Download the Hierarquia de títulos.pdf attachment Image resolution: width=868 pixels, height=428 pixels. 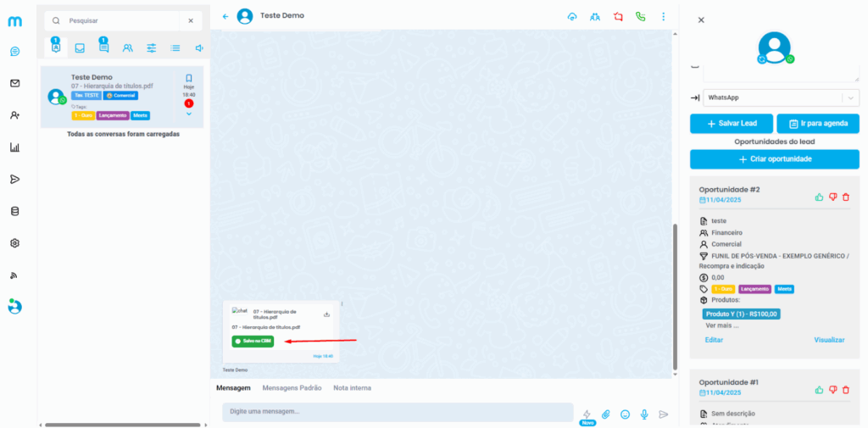326,314
